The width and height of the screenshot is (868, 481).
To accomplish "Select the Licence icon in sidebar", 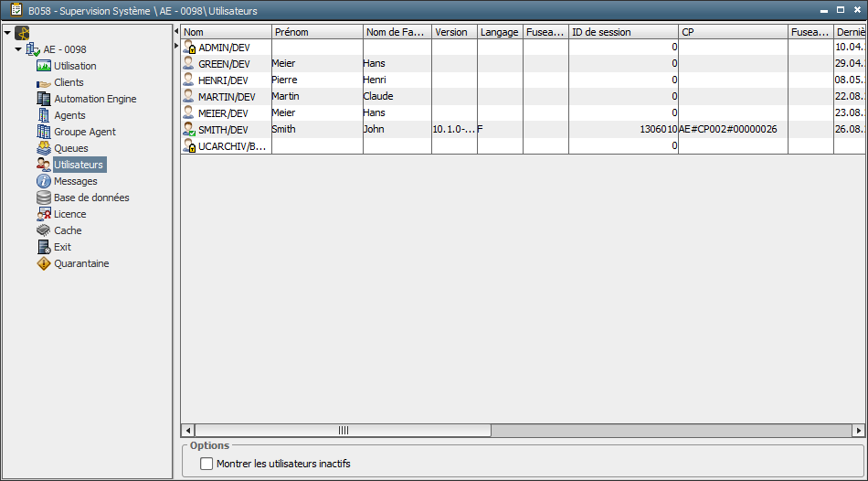I will (x=44, y=214).
